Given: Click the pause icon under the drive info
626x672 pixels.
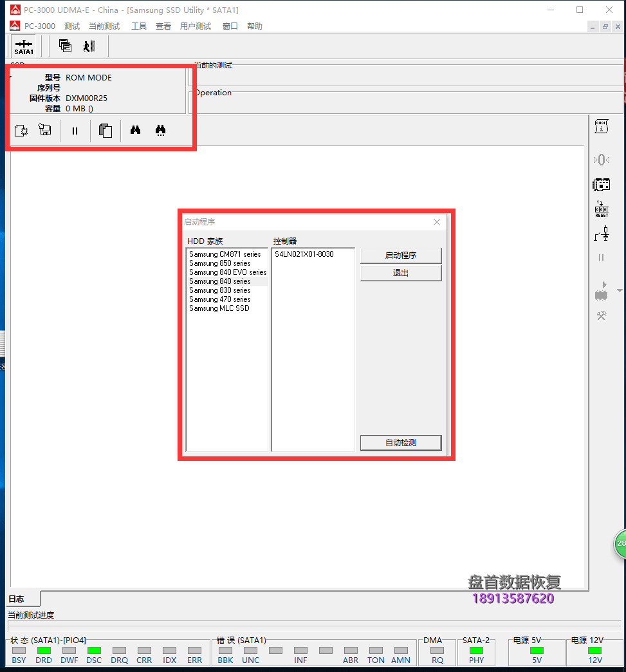Looking at the screenshot, I should pos(75,131).
